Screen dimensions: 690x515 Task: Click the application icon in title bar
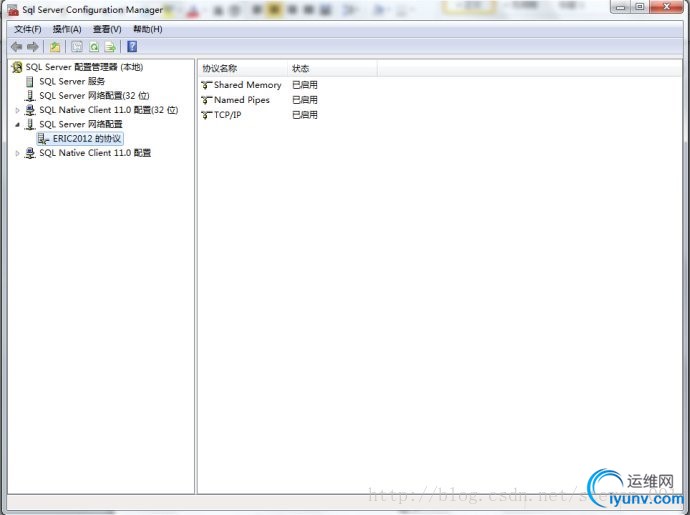[13, 10]
